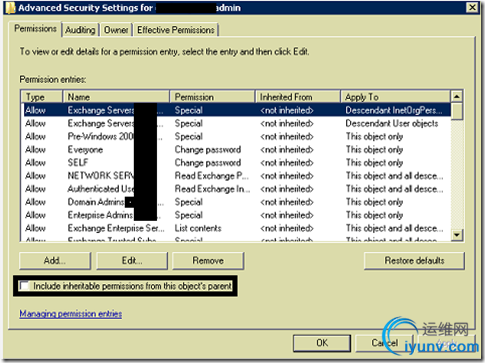The height and width of the screenshot is (363, 485).
Task: Open Managing permission entries link
Action: pos(71,314)
